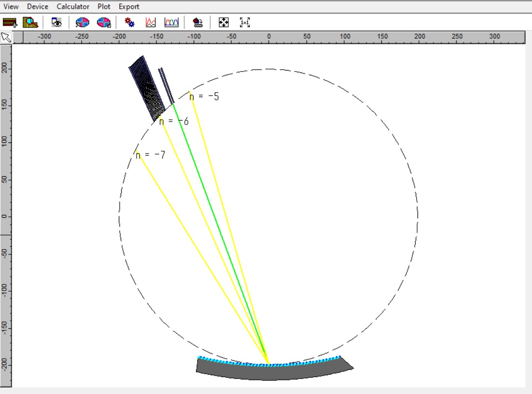Click the red and blue gears icon
This screenshot has width=532, height=394.
point(129,22)
